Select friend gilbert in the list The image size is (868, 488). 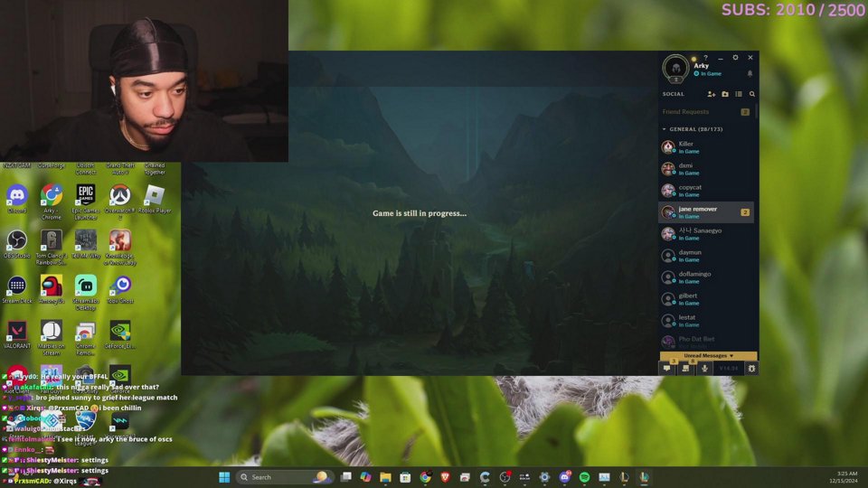click(x=706, y=299)
